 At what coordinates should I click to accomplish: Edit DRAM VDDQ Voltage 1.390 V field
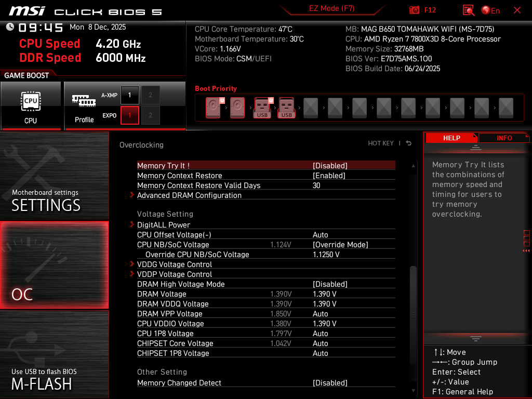click(324, 303)
